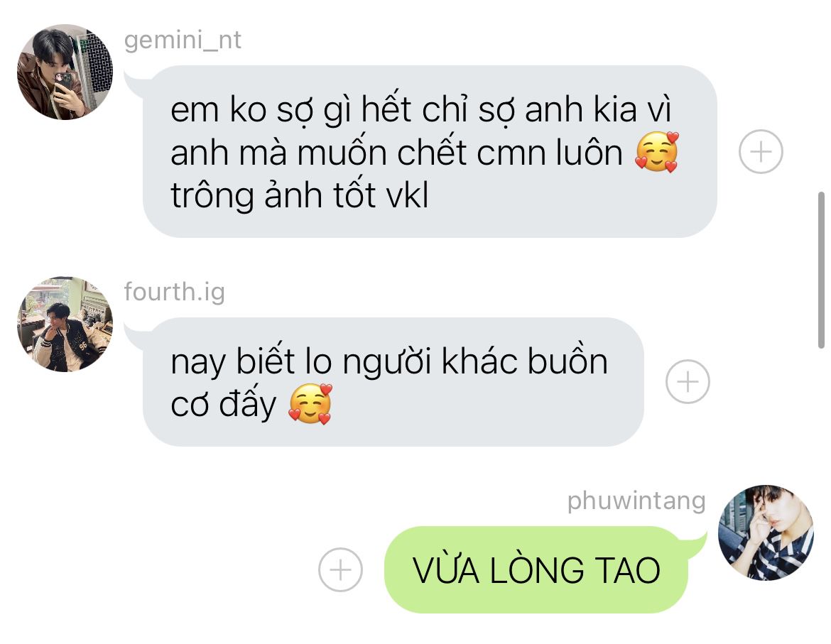Open phuwintang's profile picture
Viewport: 831px width, 644px height.
766,533
